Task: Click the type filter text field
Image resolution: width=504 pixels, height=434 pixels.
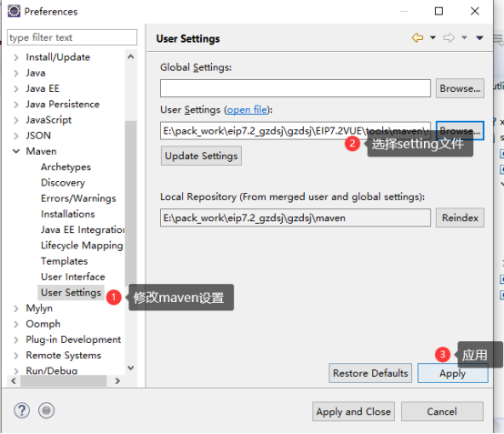Action: pyautogui.click(x=72, y=37)
